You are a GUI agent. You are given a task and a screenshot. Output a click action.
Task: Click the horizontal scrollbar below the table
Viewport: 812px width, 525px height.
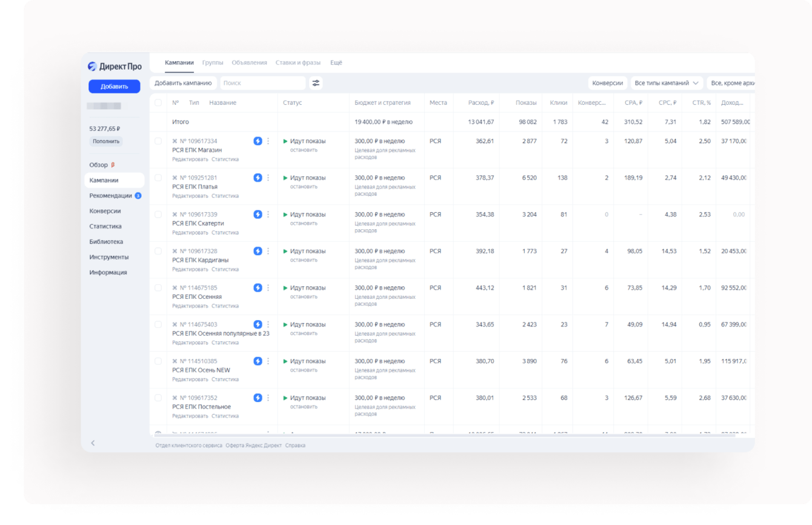pos(444,435)
